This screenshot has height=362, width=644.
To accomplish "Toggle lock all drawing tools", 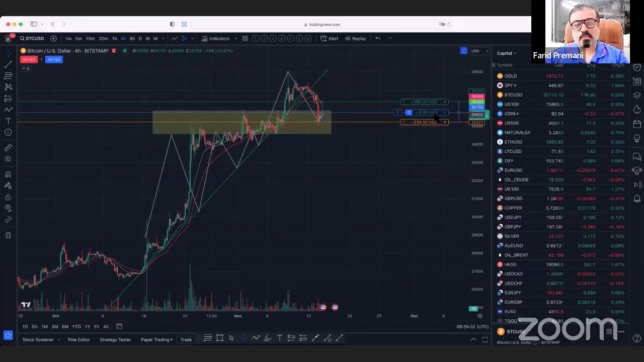I will tap(8, 197).
